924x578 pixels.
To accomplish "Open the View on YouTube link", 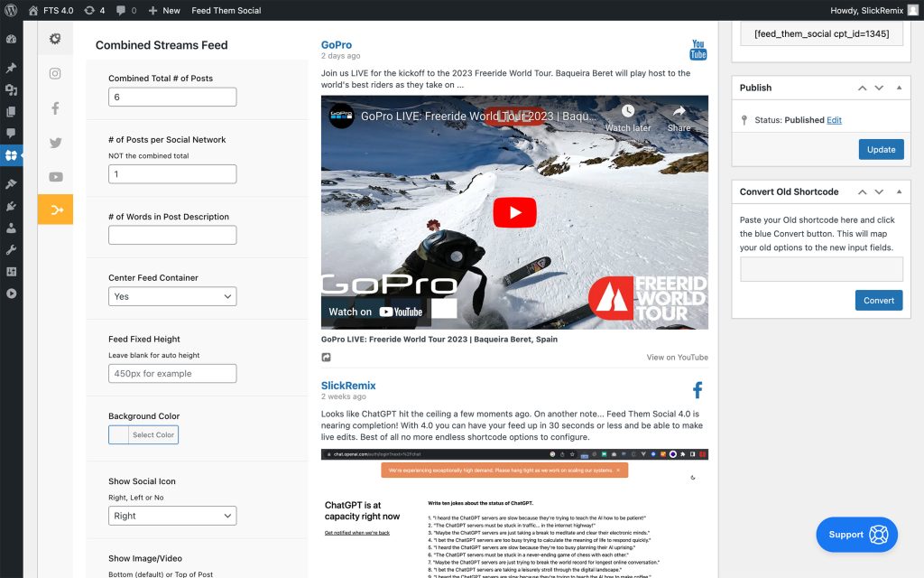I will pos(677,358).
